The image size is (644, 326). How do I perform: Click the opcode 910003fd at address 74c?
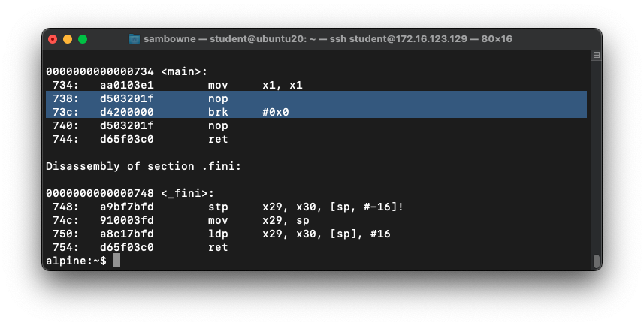[126, 220]
